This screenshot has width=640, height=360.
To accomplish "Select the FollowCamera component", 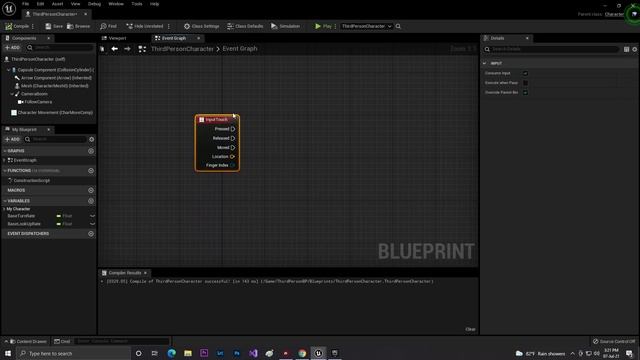I will (x=35, y=102).
